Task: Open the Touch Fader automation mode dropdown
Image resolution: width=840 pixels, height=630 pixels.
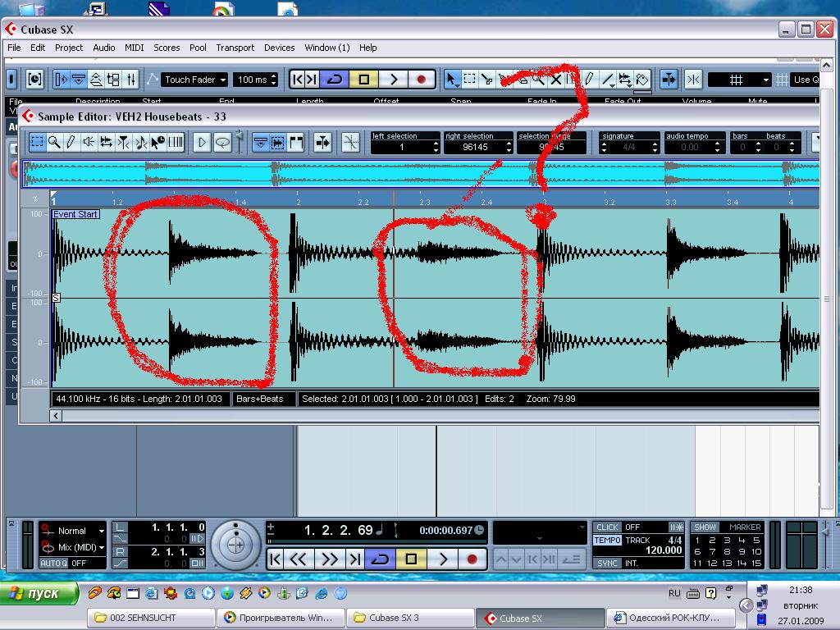Action: click(x=194, y=80)
